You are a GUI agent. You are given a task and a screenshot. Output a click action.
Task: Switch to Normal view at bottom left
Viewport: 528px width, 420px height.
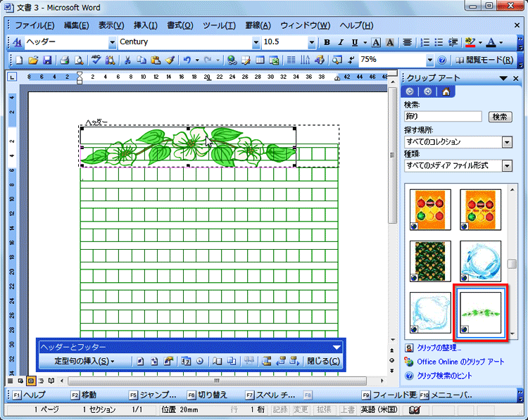pyautogui.click(x=11, y=381)
